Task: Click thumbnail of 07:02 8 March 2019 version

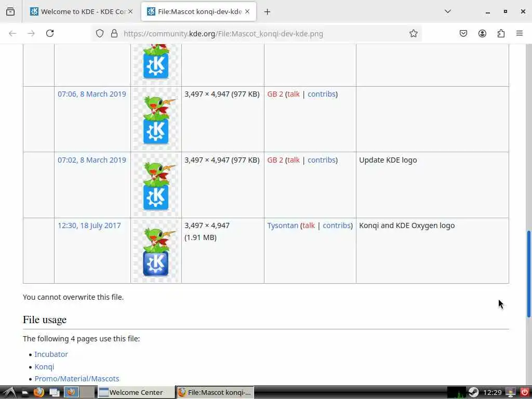Action: [x=156, y=185]
